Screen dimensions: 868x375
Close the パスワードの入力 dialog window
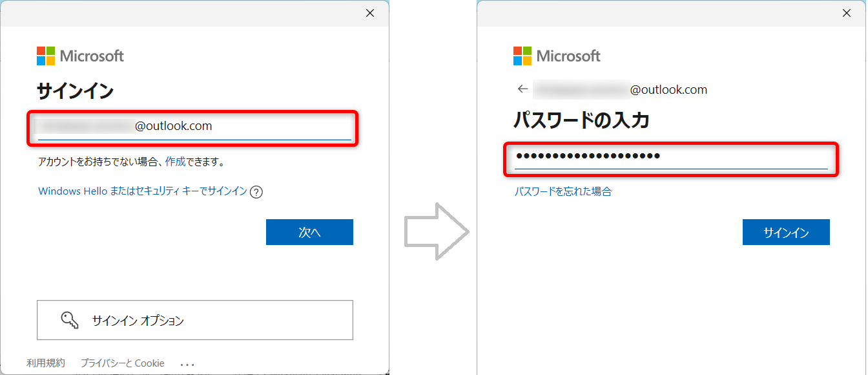847,13
